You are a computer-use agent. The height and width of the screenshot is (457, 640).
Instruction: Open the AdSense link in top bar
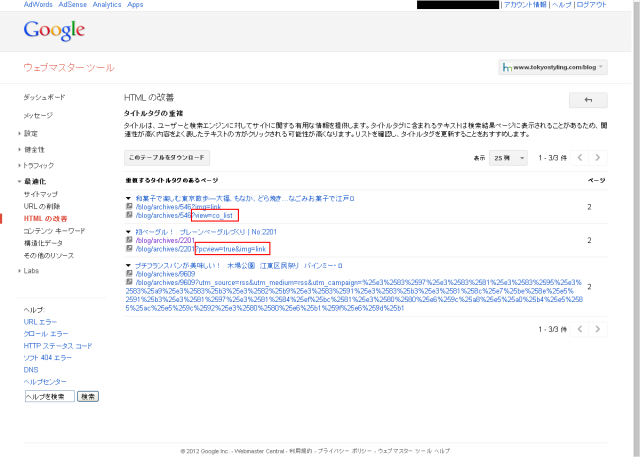73,4
